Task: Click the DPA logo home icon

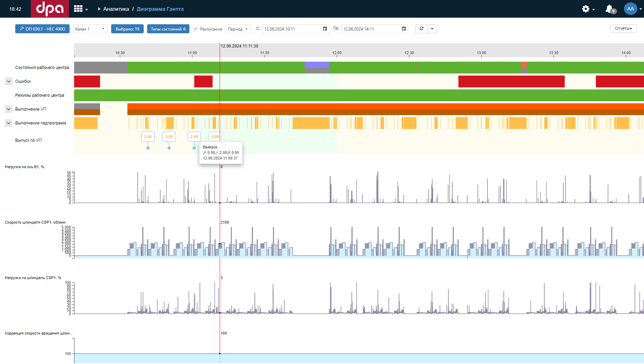Action: point(50,9)
